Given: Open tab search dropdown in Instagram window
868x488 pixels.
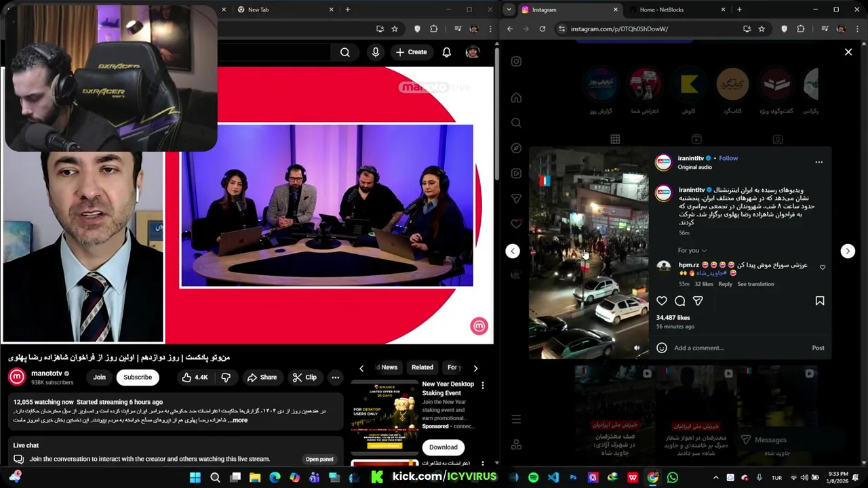Looking at the screenshot, I should pos(510,9).
